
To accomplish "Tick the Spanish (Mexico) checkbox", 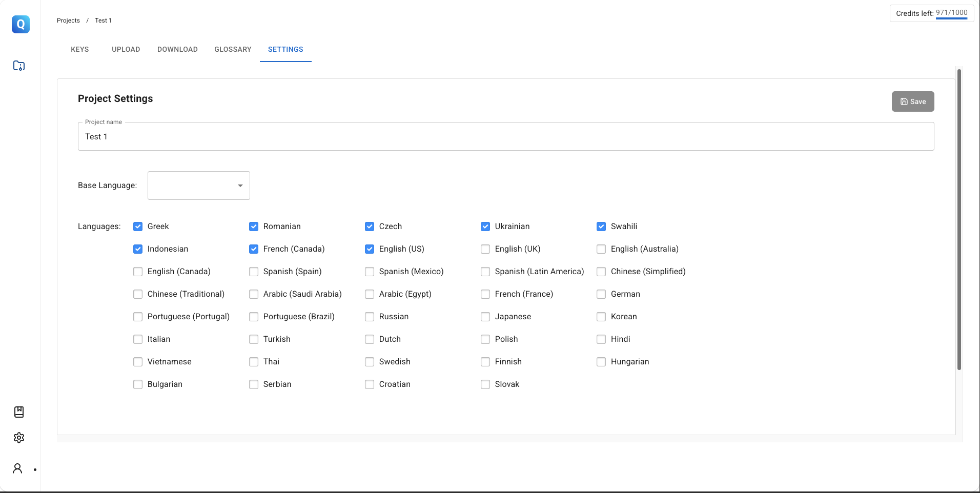I will 370,272.
